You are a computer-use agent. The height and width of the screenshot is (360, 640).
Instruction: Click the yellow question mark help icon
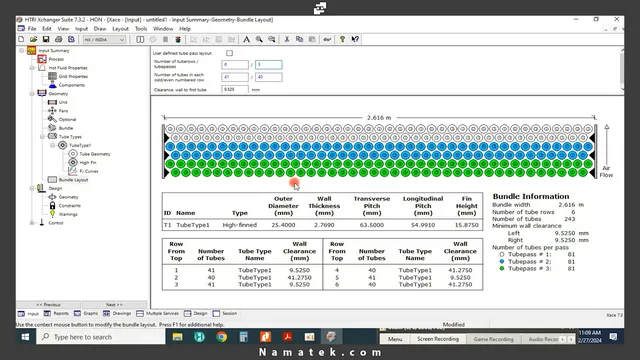[342, 39]
